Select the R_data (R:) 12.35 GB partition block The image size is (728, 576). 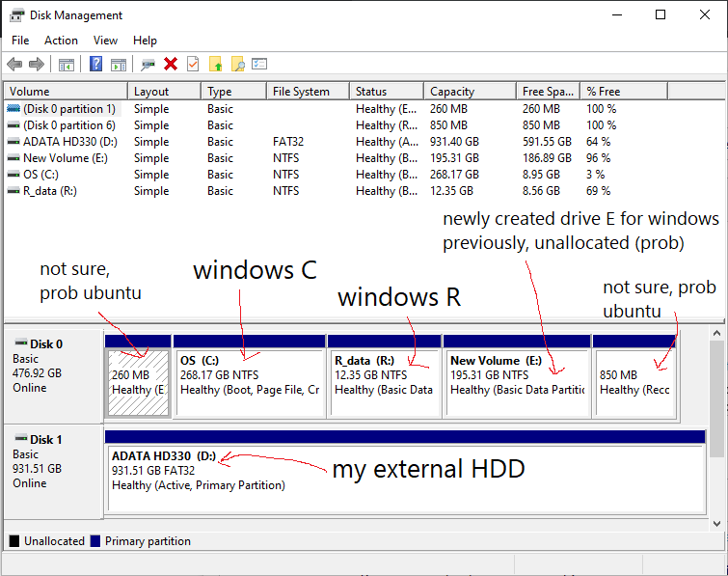tap(384, 382)
